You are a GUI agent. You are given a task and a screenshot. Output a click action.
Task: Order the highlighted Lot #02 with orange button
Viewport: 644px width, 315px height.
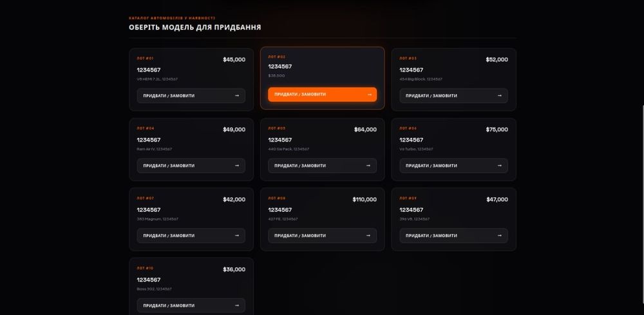coord(323,95)
